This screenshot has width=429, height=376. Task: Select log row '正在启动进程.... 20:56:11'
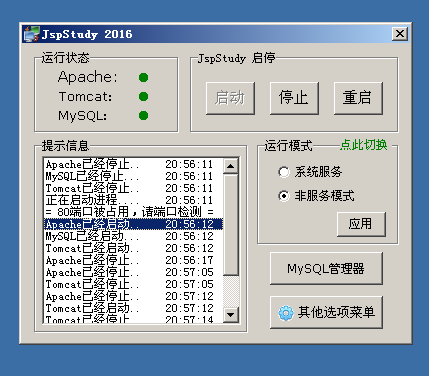[x=133, y=200]
